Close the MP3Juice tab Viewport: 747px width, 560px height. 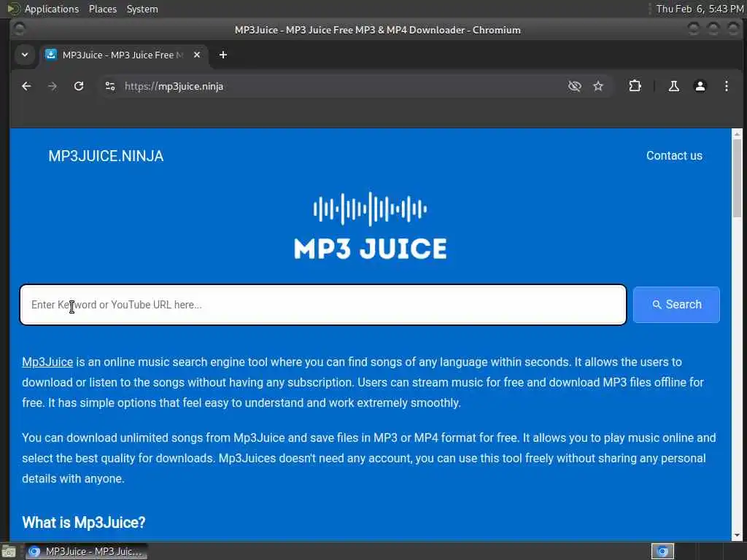[x=197, y=55]
